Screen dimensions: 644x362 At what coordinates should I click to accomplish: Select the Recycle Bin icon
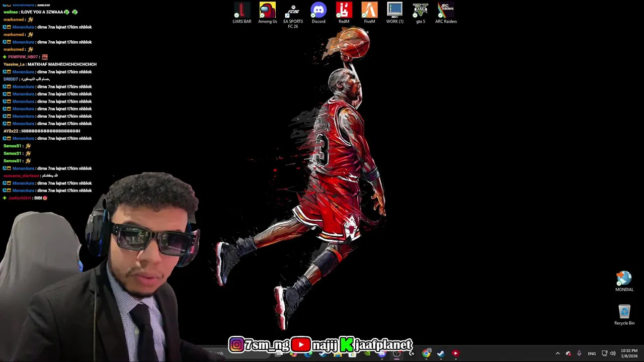point(624,315)
